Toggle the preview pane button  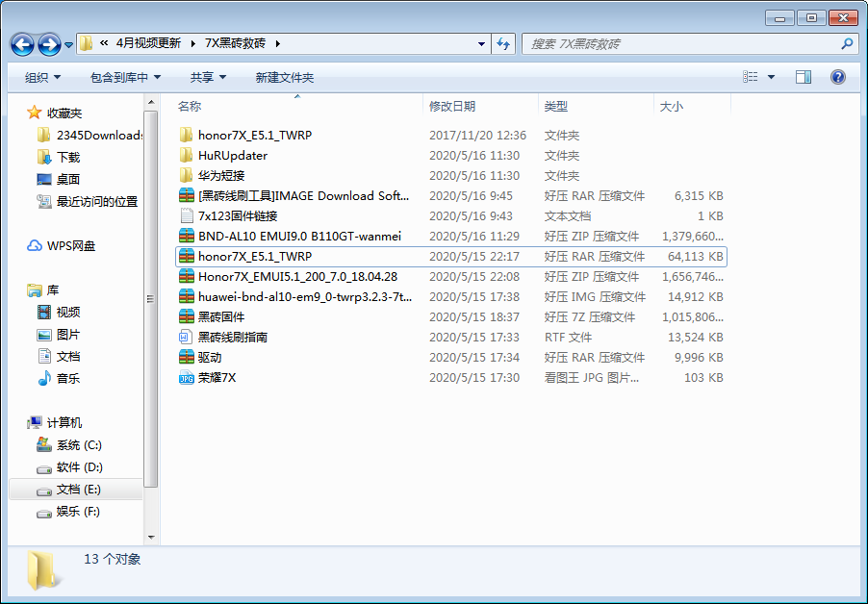pyautogui.click(x=804, y=77)
